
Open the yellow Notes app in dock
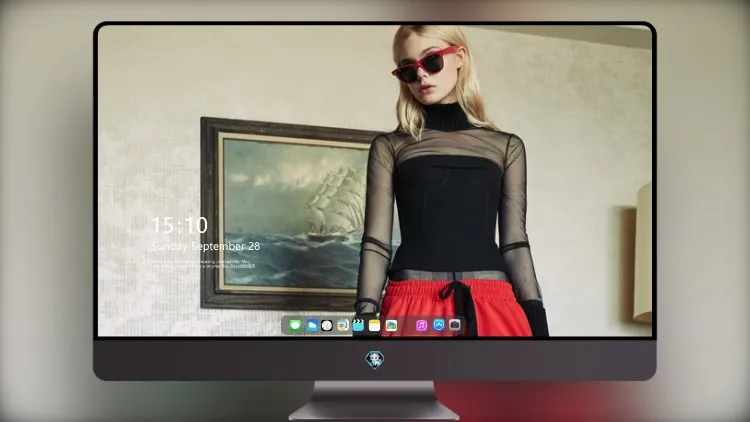click(375, 326)
